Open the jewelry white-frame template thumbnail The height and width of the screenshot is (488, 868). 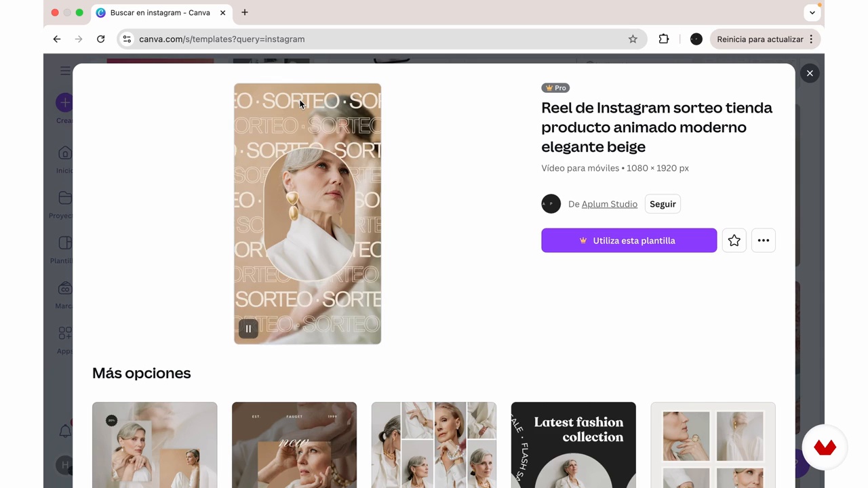coord(713,445)
